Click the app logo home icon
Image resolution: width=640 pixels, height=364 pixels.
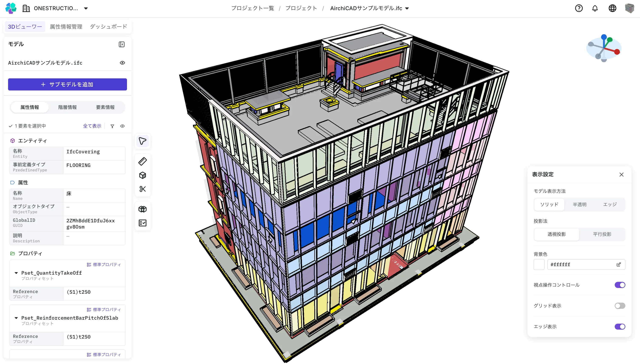(x=11, y=8)
